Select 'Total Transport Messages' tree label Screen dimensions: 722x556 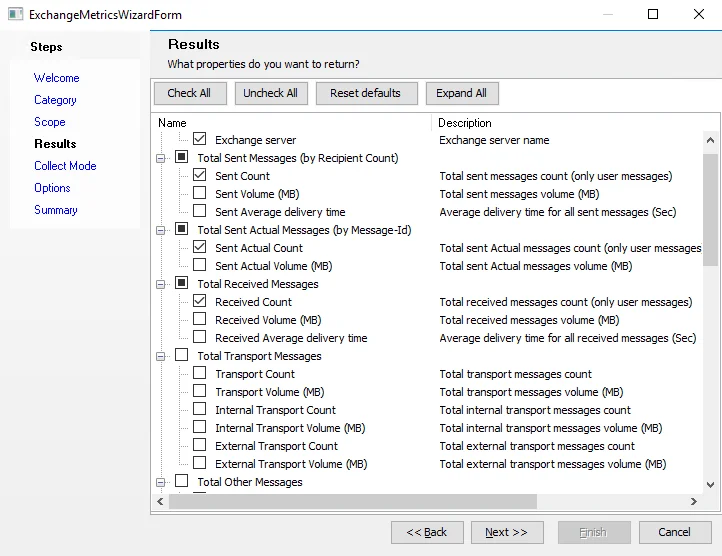(259, 356)
